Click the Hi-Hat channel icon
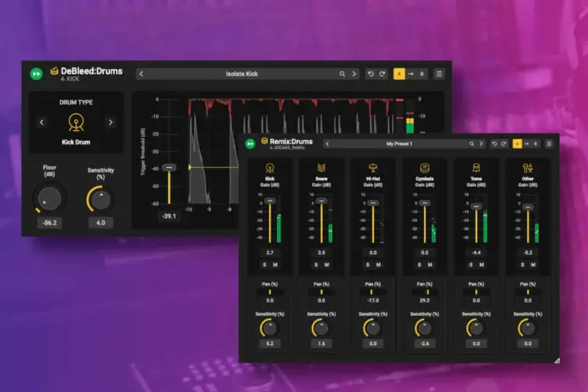Viewport: 588px width, 392px height. (372, 168)
